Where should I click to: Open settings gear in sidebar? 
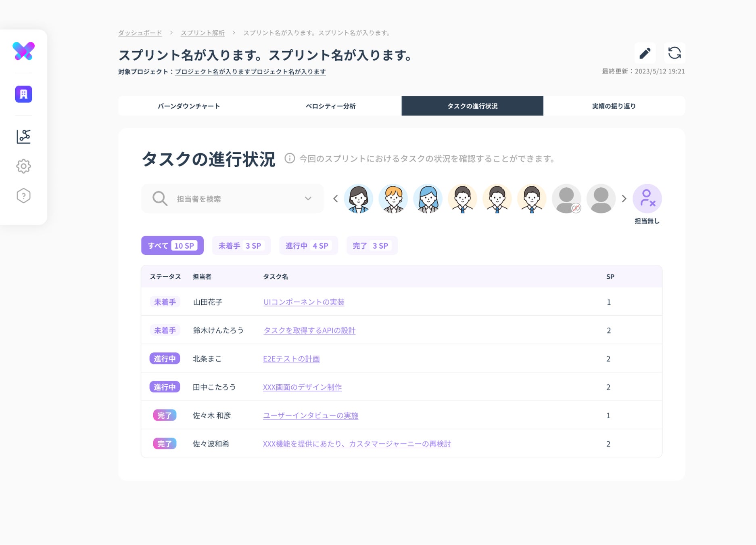[x=23, y=166]
